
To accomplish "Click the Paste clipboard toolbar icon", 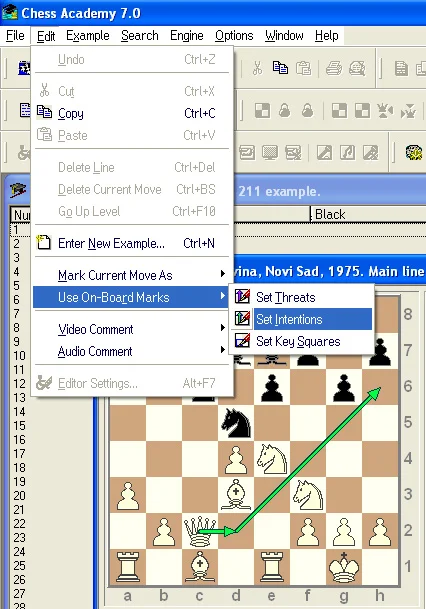I will (x=303, y=68).
